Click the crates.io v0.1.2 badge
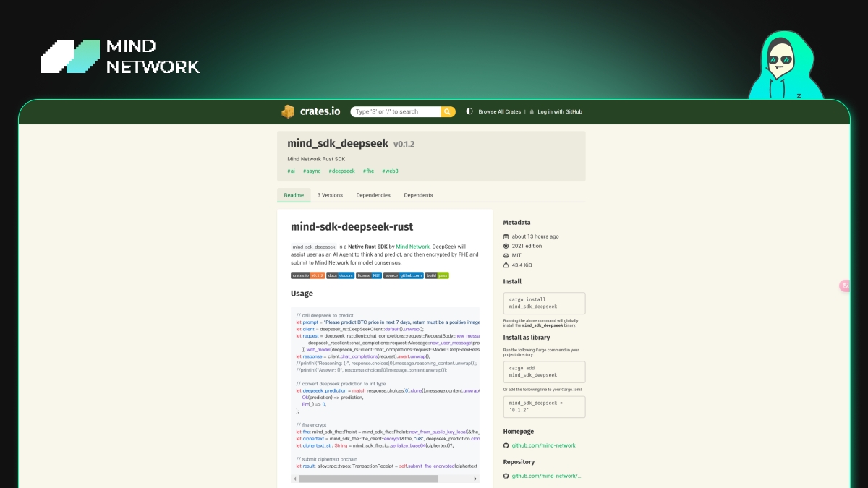The width and height of the screenshot is (868, 488). [307, 275]
